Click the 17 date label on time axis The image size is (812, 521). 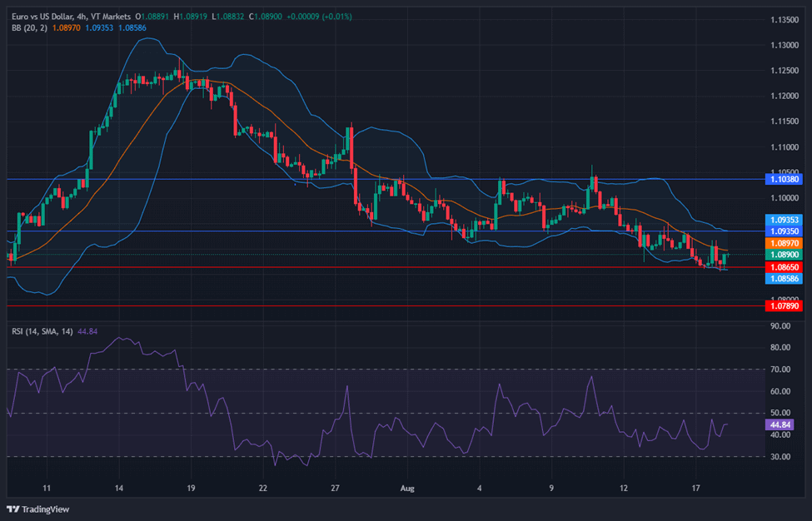696,489
